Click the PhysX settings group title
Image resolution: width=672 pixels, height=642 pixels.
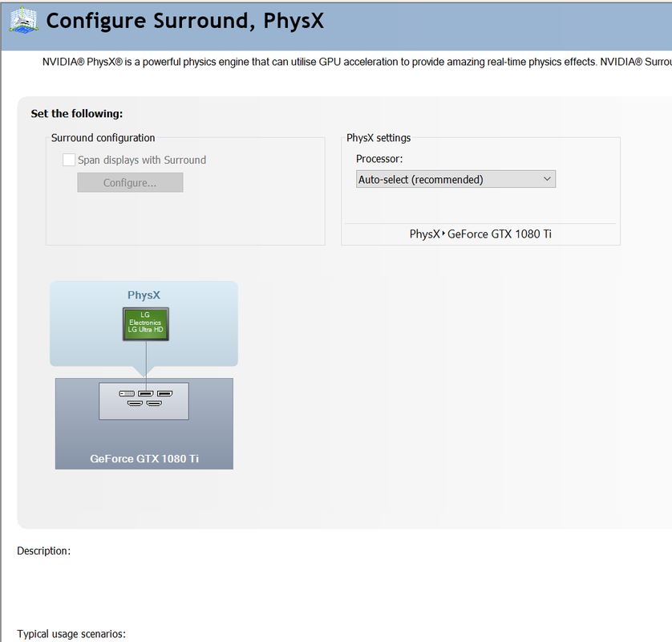[379, 138]
